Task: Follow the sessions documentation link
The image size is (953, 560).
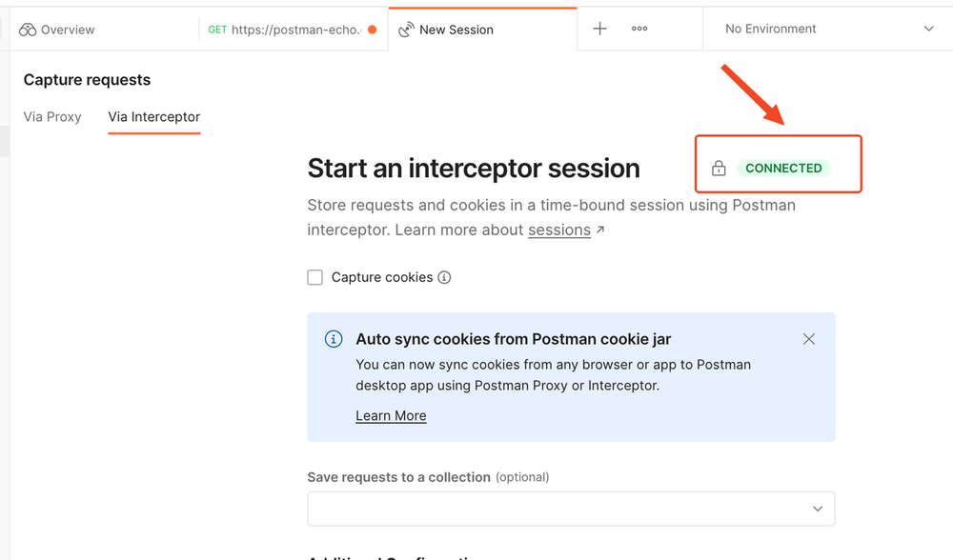Action: click(557, 229)
